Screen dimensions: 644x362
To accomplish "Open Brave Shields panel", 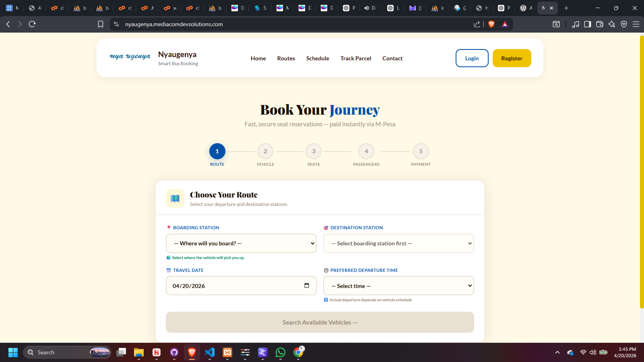I will (491, 24).
